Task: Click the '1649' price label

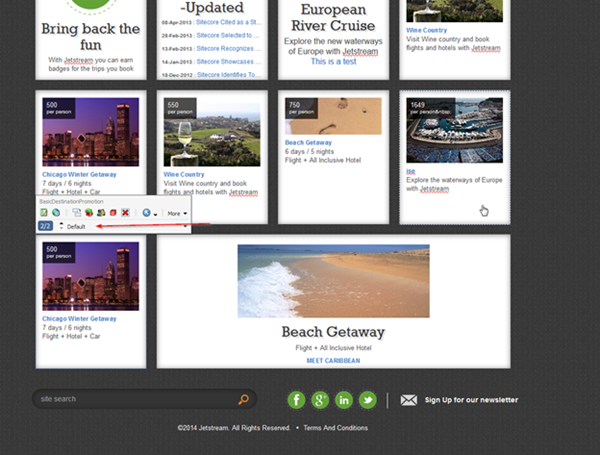Action: coord(417,104)
